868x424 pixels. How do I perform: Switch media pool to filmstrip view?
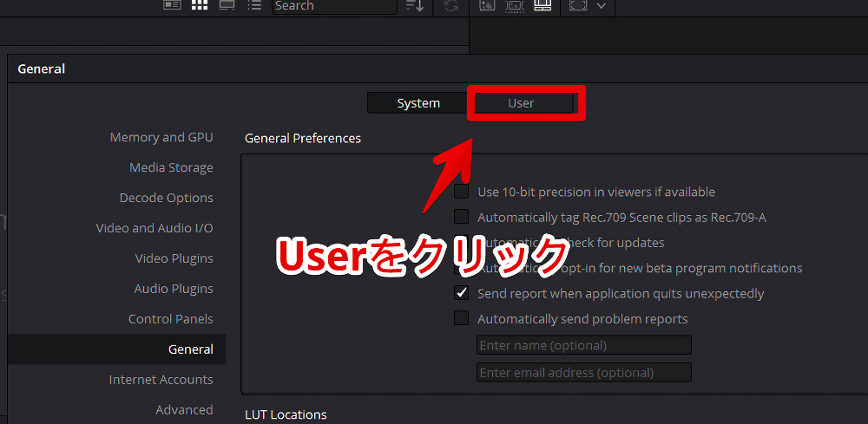[227, 5]
